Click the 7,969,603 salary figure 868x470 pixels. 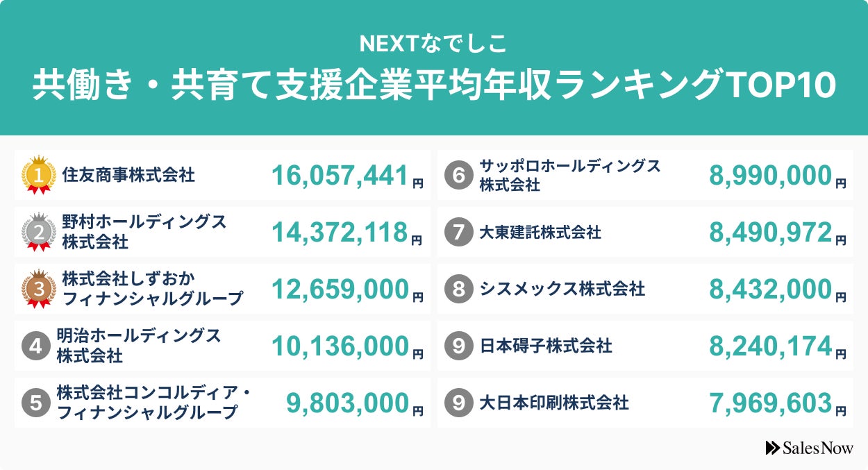(x=770, y=403)
